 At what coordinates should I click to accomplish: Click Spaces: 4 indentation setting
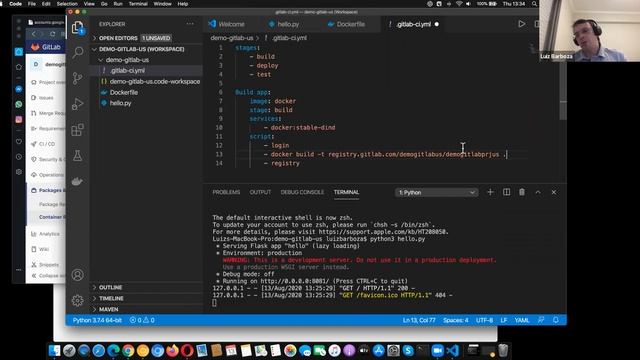[456, 320]
